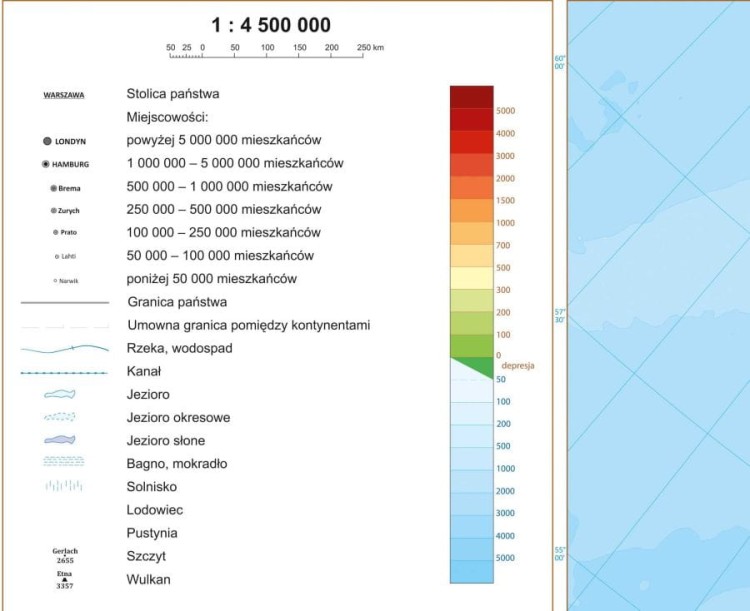The height and width of the screenshot is (611, 750).
Task: Click the Pustynia label
Action: coord(152,533)
